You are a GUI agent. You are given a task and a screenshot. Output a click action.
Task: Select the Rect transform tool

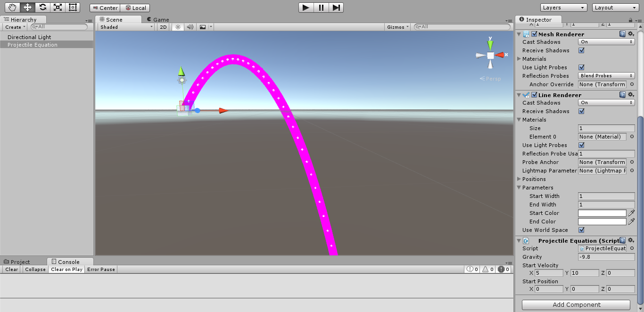[x=72, y=7]
